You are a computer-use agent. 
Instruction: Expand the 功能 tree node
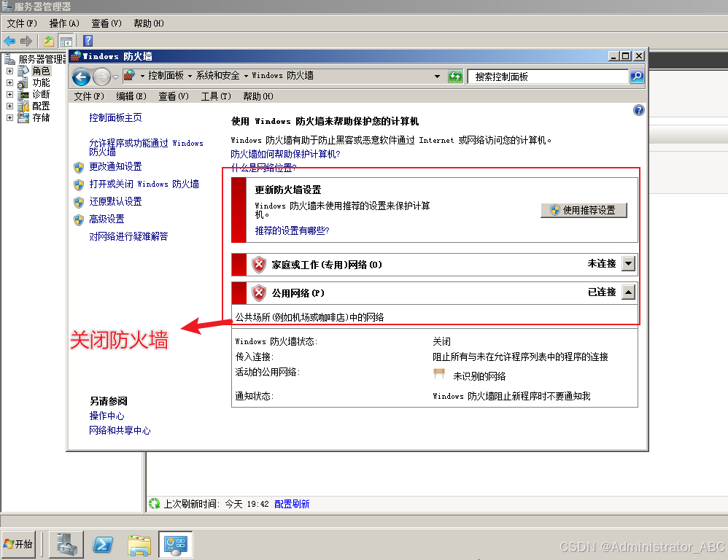[x=9, y=82]
